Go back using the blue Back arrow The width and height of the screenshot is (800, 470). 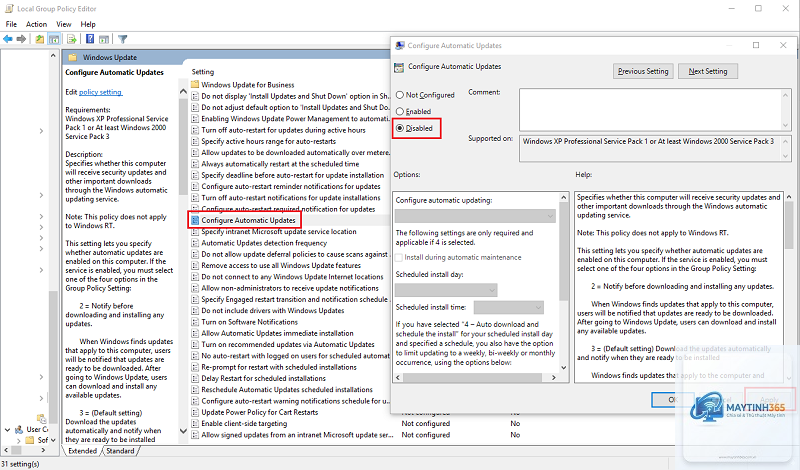click(8, 39)
